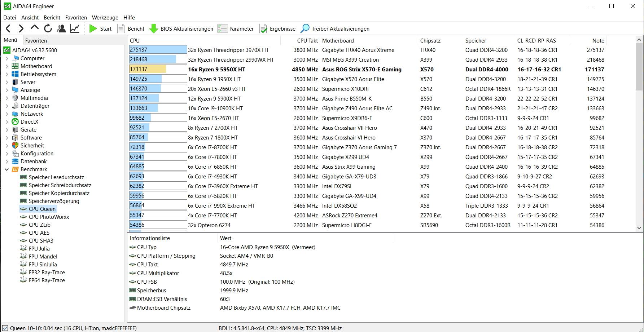Viewport: 644px width, 332px height.
Task: Expand the Konfiguration tree node
Action: pos(7,153)
